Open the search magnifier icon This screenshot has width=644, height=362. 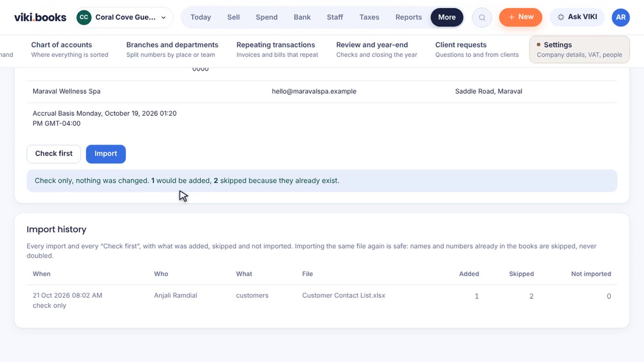tap(482, 17)
